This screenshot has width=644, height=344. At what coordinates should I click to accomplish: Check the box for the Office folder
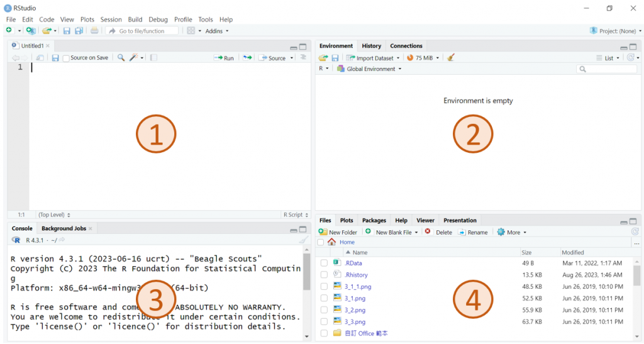tap(324, 333)
